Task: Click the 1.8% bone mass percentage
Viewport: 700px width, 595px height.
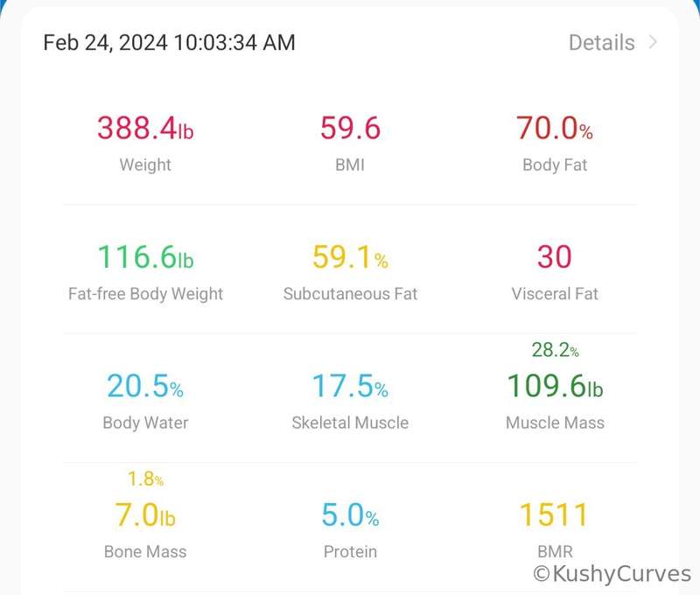Action: (145, 479)
